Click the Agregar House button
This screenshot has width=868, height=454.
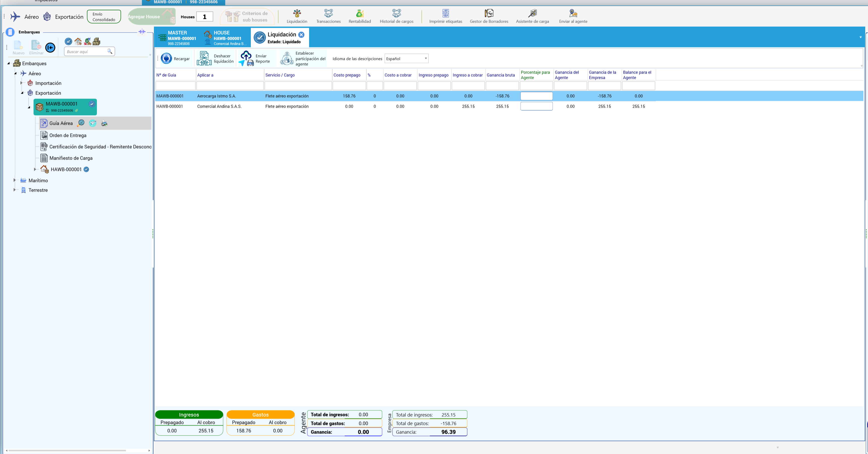(152, 16)
